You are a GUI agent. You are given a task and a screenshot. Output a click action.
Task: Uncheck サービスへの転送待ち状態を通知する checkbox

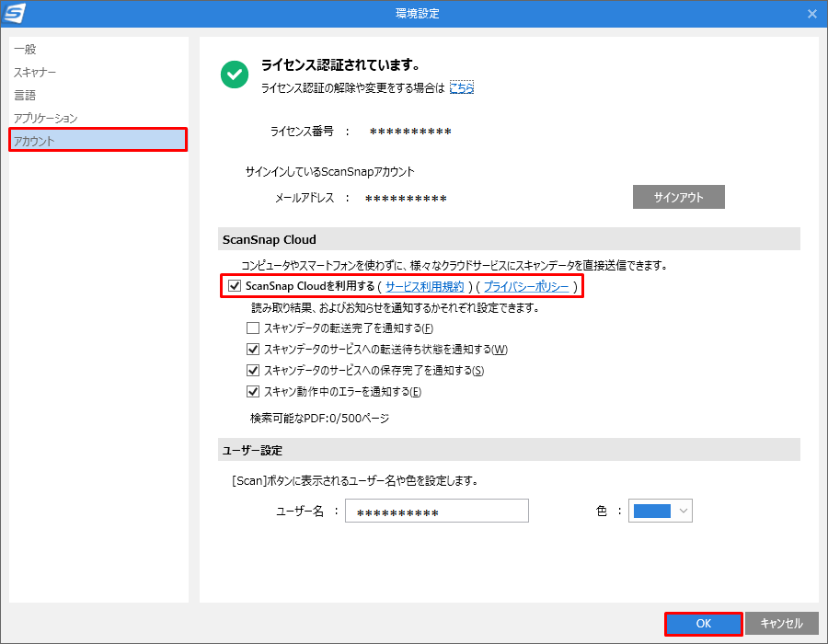click(253, 350)
